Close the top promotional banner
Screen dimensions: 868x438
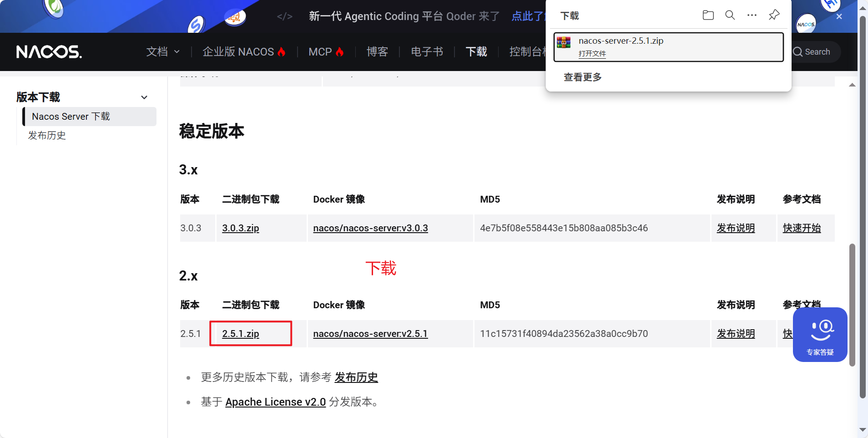tap(839, 16)
